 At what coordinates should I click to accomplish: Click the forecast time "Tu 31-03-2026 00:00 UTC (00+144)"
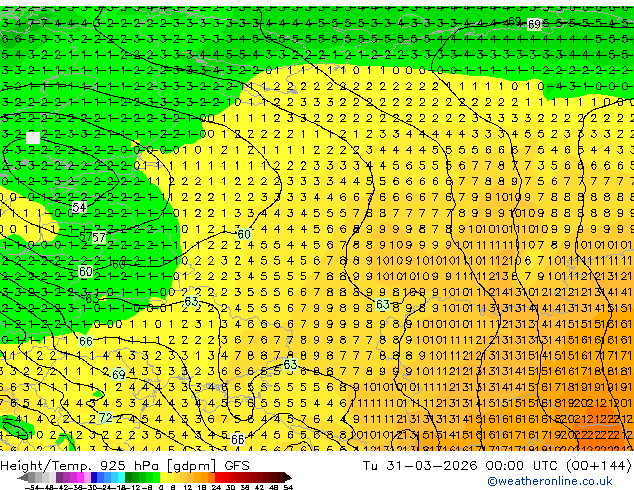[x=497, y=466]
